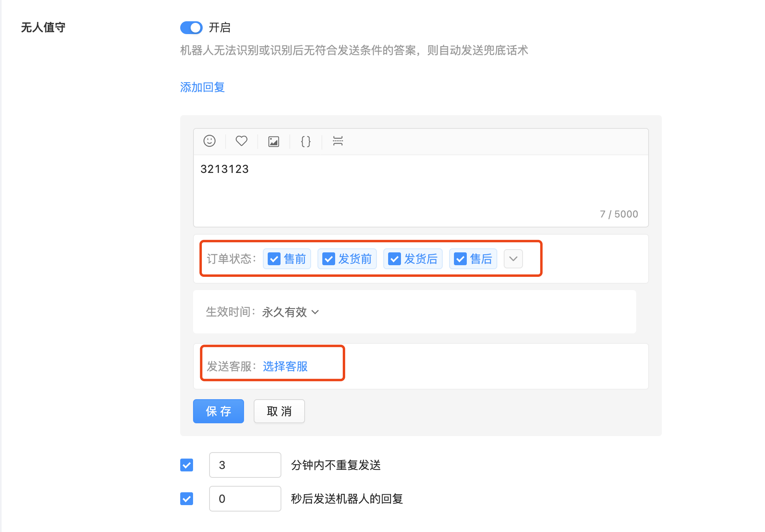Click the message split line icon

click(x=338, y=141)
